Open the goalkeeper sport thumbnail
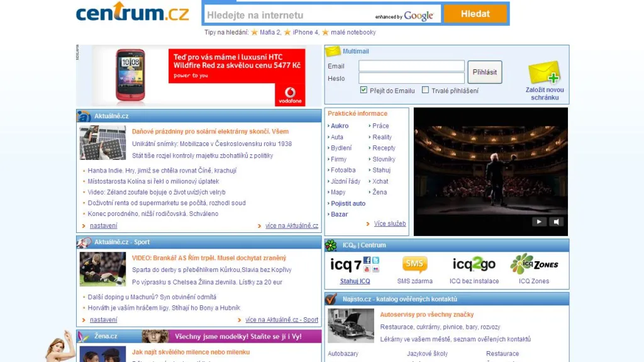Viewport: 644px width, 362px height. (103, 269)
